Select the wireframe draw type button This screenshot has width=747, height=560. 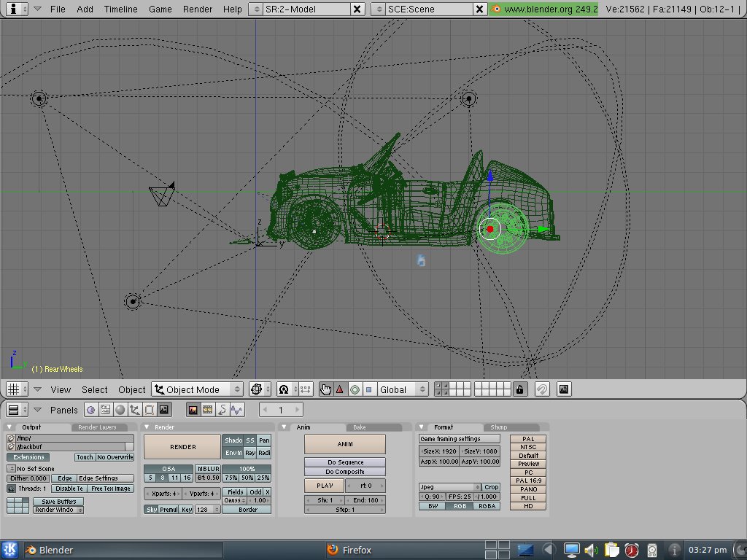(x=260, y=389)
